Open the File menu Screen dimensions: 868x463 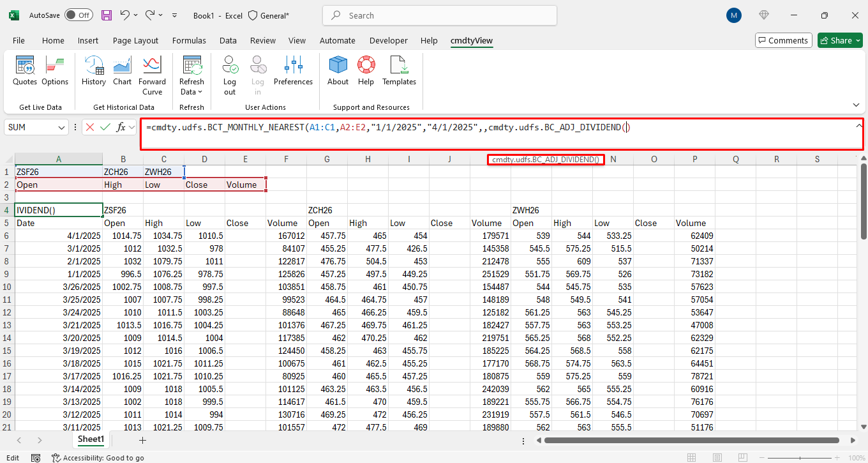19,40
